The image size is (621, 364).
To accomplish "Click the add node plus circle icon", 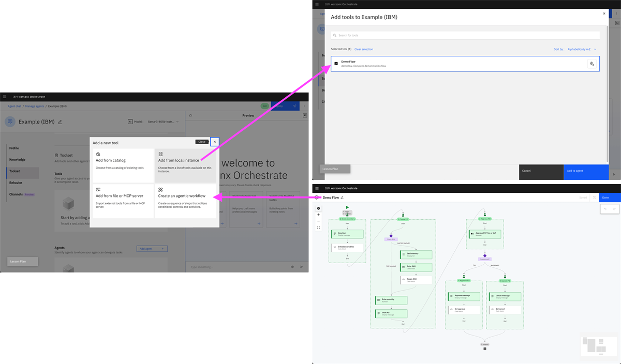I will pos(319,208).
